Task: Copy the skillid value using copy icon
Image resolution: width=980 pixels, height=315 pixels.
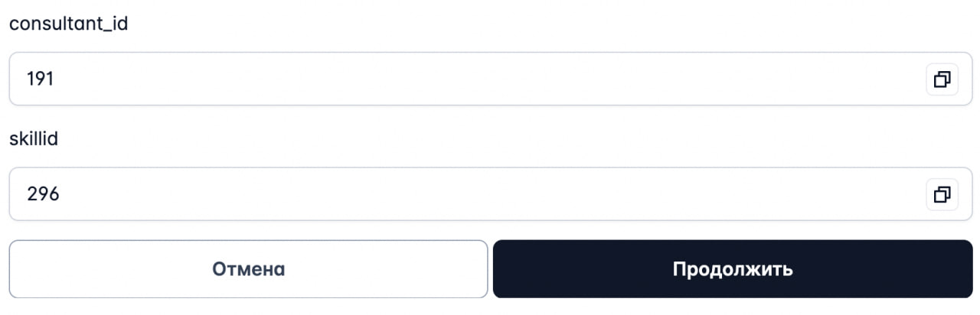Action: tap(942, 194)
